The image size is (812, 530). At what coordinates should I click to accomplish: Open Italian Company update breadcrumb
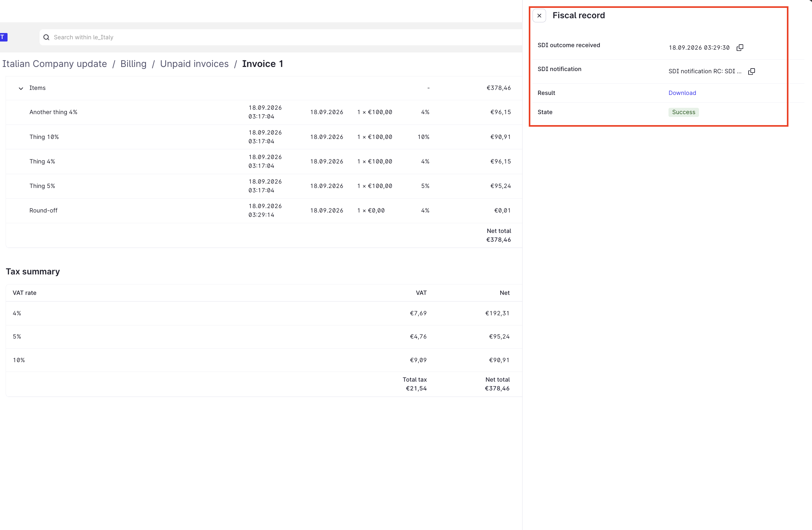point(55,64)
